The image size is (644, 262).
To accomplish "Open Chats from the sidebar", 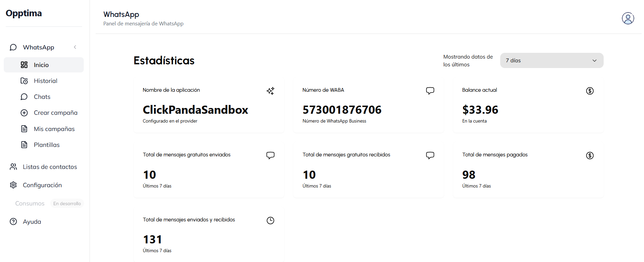I will click(42, 97).
